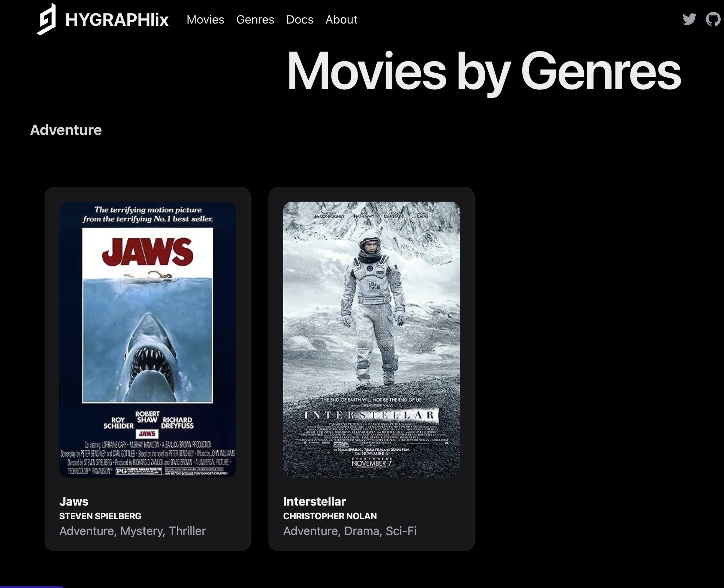Click the HYGRAPHlix site title text
Viewport: 724px width, 588px height.
pyautogui.click(x=117, y=20)
